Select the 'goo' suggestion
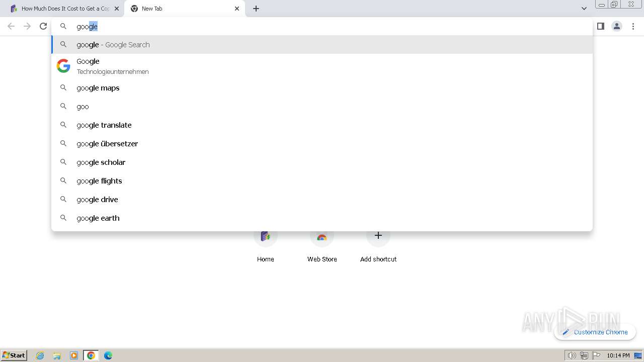The image size is (644, 362). tap(322, 107)
